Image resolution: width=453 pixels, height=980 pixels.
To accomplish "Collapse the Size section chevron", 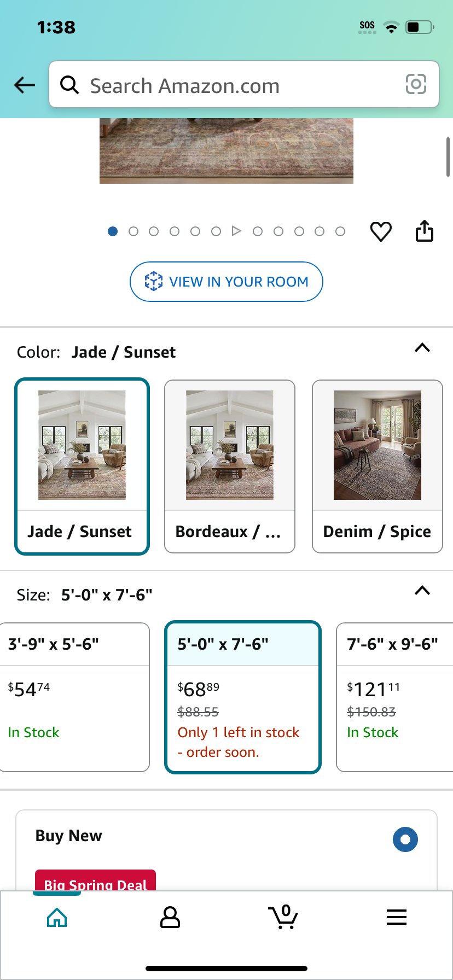I will (422, 591).
